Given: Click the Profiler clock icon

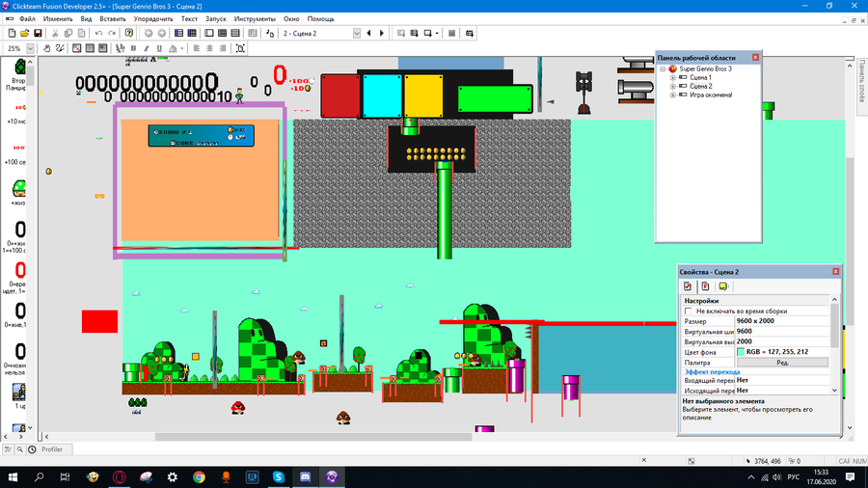Looking at the screenshot, I should pos(32,449).
